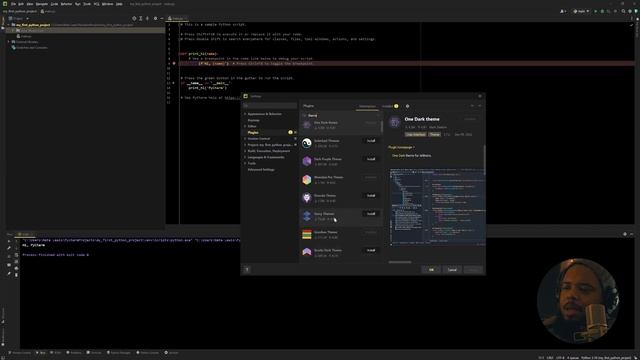Viewport: 640px width, 360px height.
Task: Click the user account icon in top toolbar
Action: click(563, 11)
